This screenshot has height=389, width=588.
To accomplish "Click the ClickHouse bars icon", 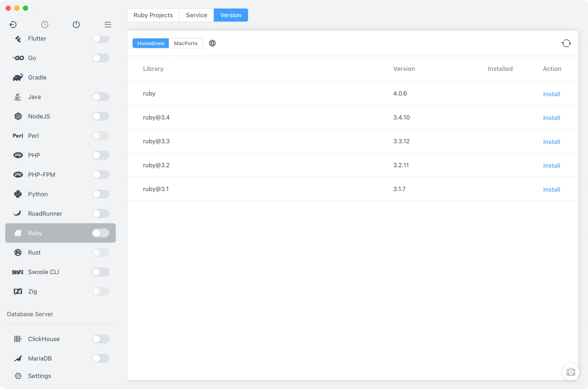I will 18,339.
